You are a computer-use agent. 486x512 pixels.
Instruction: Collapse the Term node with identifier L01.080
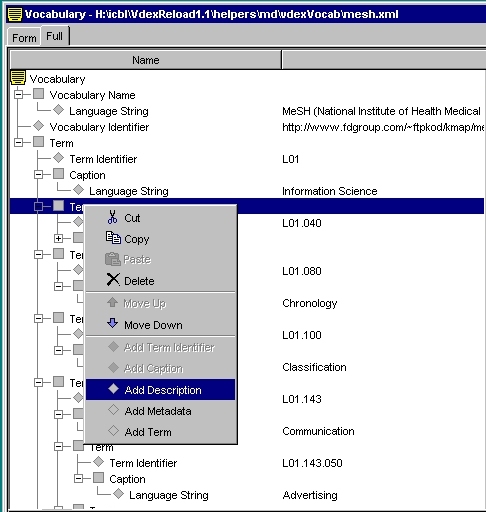click(x=38, y=254)
